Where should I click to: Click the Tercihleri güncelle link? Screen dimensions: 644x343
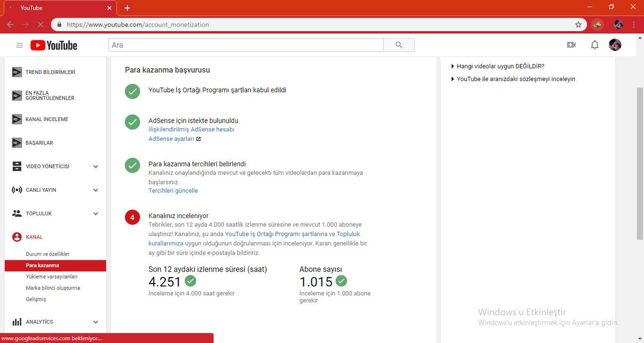(173, 191)
